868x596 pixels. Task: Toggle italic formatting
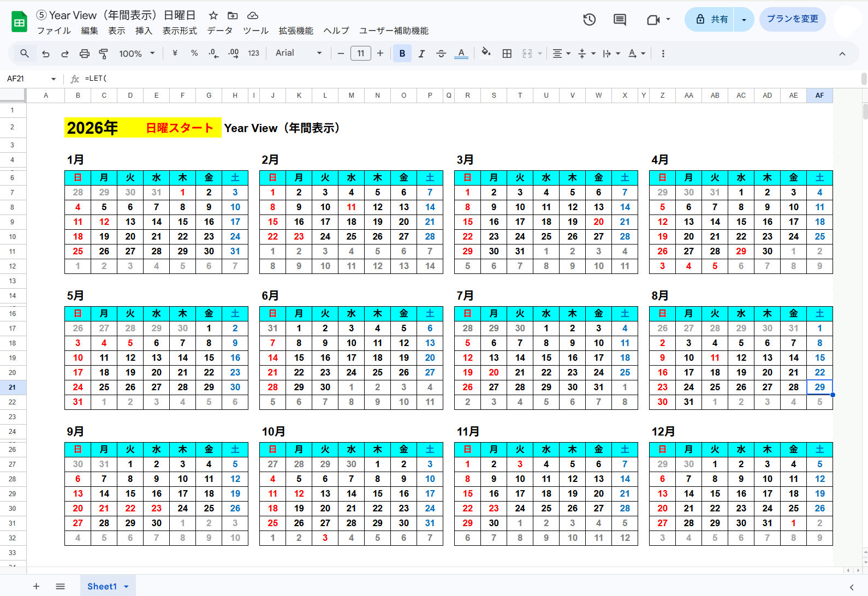coord(421,53)
